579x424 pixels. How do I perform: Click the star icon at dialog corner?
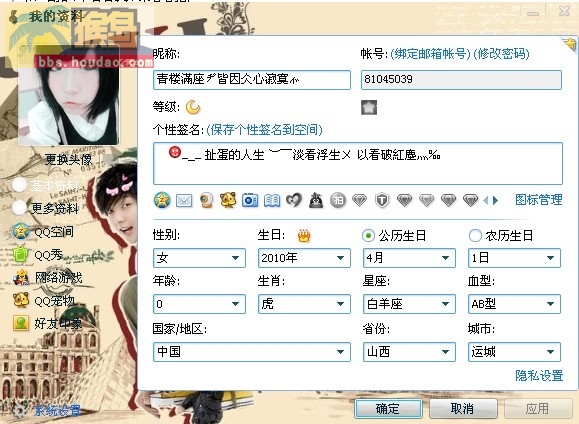tap(569, 44)
